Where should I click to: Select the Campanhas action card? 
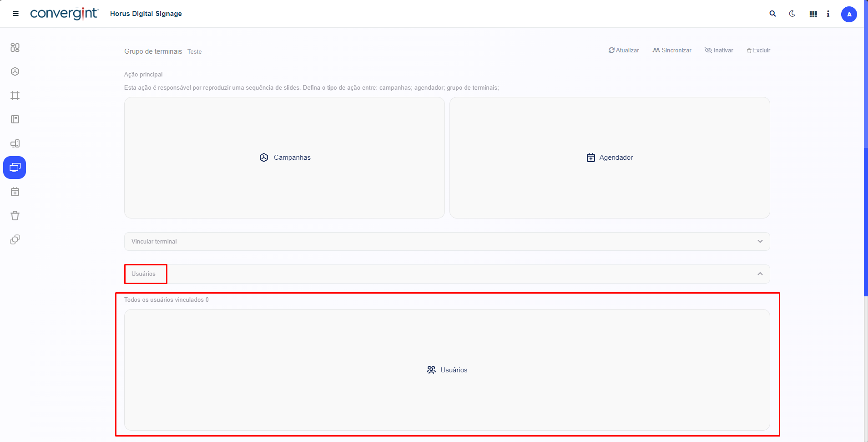[x=284, y=157]
